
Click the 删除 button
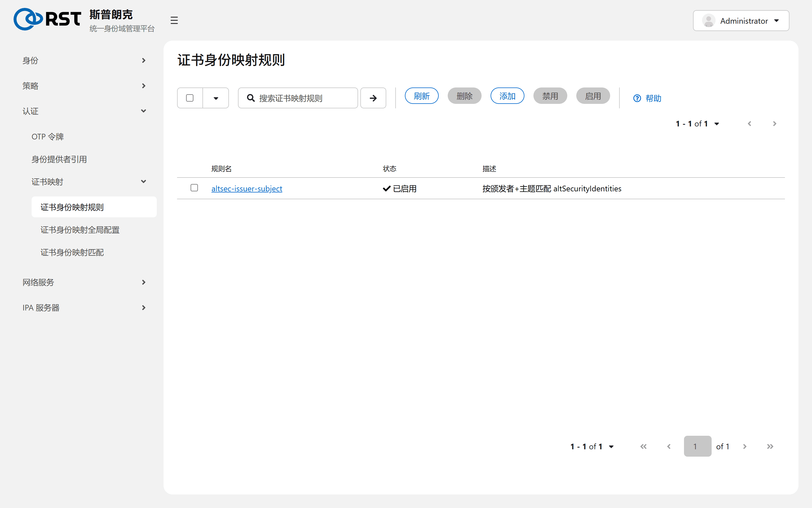pos(464,96)
